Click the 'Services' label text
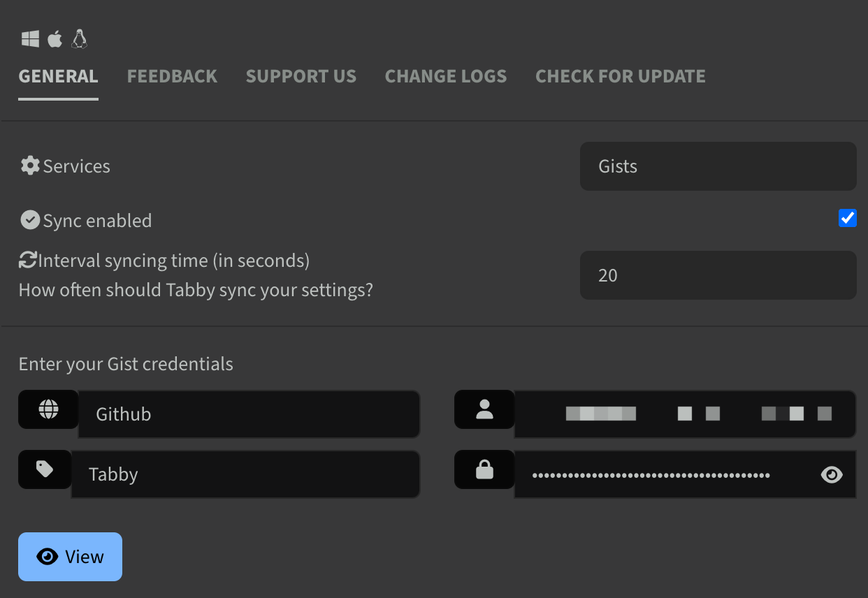This screenshot has height=598, width=868. (x=77, y=166)
